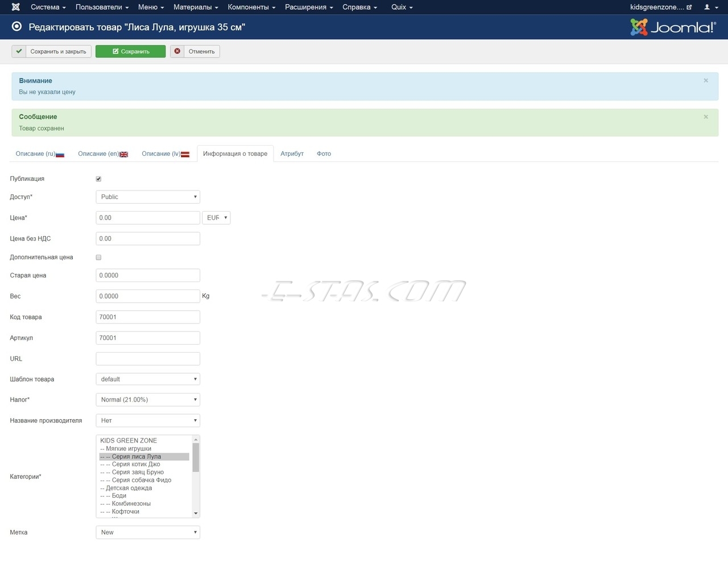Click the UK flag on the description tab
This screenshot has width=728, height=575.
tap(123, 154)
